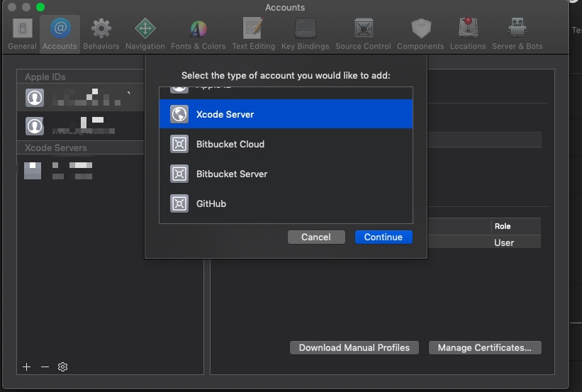Screen dimensions: 582x392
Task: Open Components preferences
Action: click(420, 34)
